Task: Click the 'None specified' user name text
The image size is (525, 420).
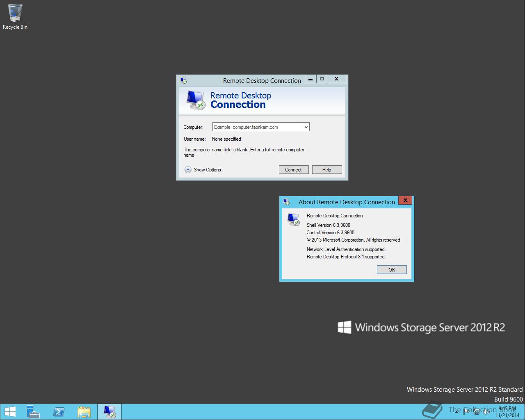Action: [x=226, y=139]
